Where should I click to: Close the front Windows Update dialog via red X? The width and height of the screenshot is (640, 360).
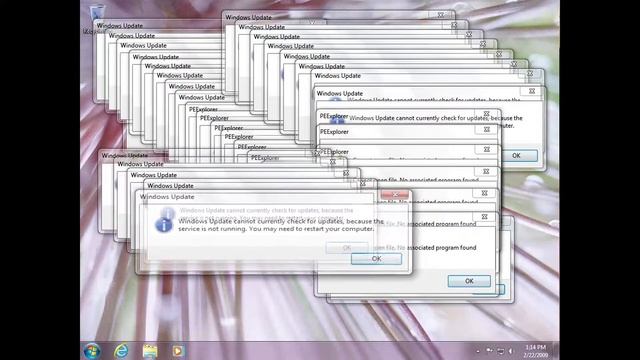point(395,194)
